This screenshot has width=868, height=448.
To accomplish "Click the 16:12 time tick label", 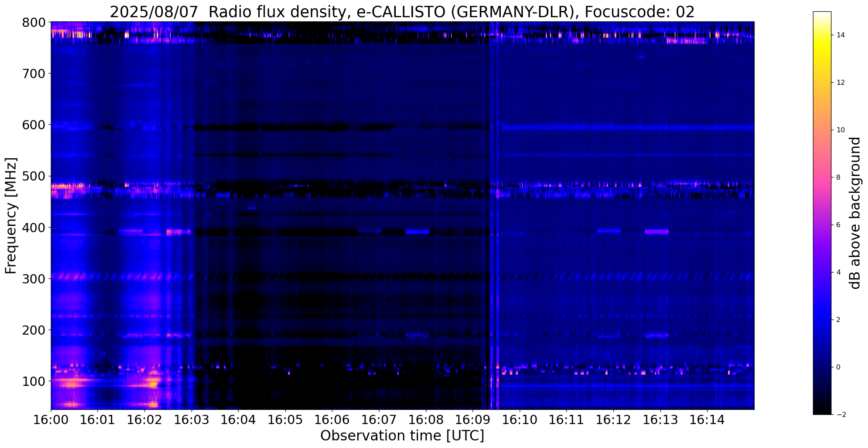I will point(613,420).
